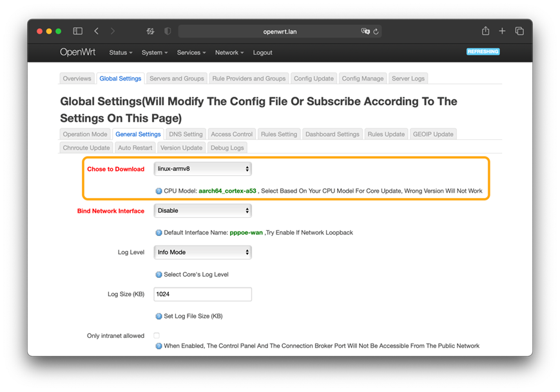This screenshot has width=560, height=392.
Task: Go to the Servers and Groups tab
Action: click(177, 79)
